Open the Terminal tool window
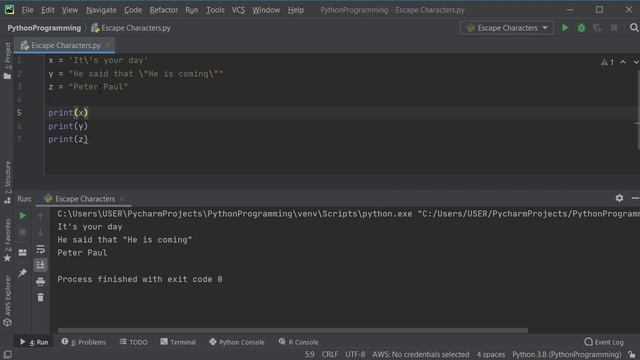Screen dimensions: 640x360 [178, 342]
